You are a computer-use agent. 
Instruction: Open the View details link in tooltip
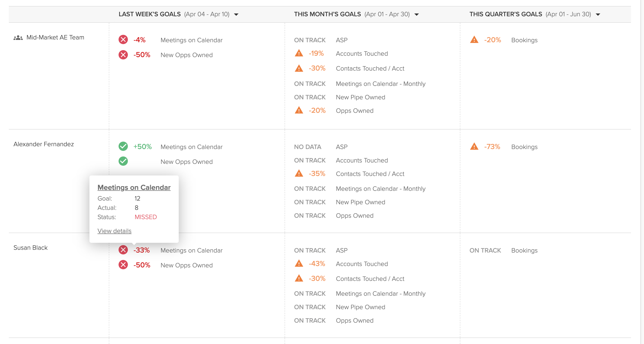tap(114, 231)
